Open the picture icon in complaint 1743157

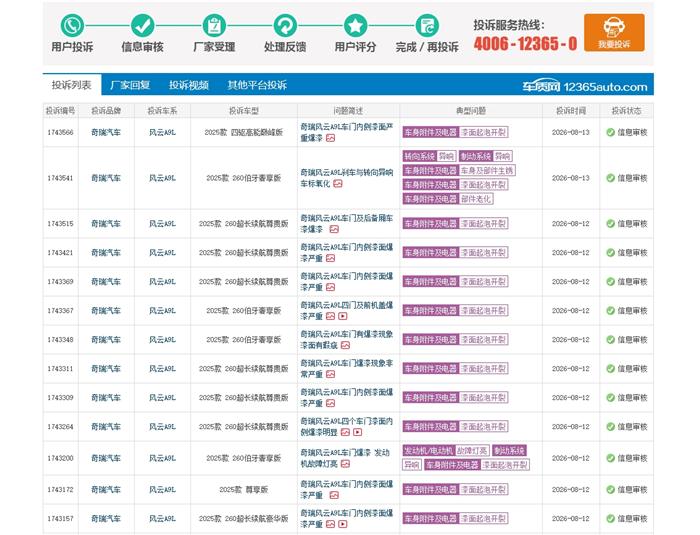pos(330,524)
